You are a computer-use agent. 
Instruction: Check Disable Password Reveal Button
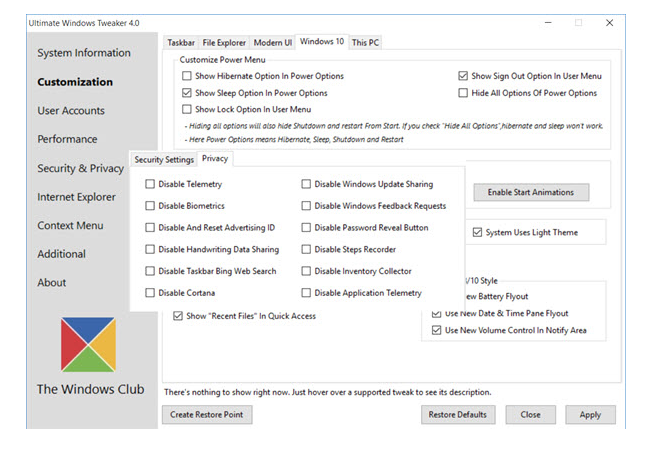click(306, 227)
